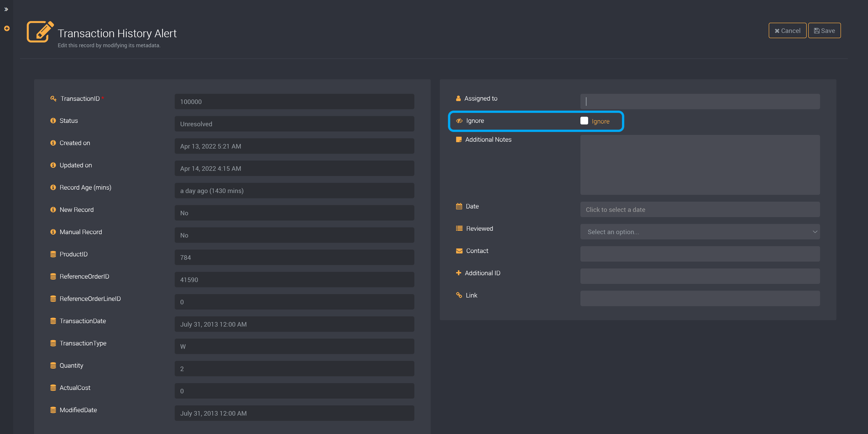Viewport: 868px width, 434px height.
Task: Click the list icon beside Reviewed
Action: (459, 228)
